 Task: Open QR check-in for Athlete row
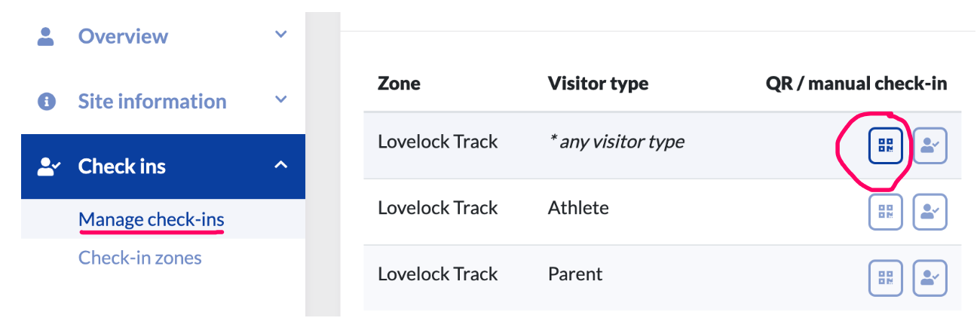(885, 212)
